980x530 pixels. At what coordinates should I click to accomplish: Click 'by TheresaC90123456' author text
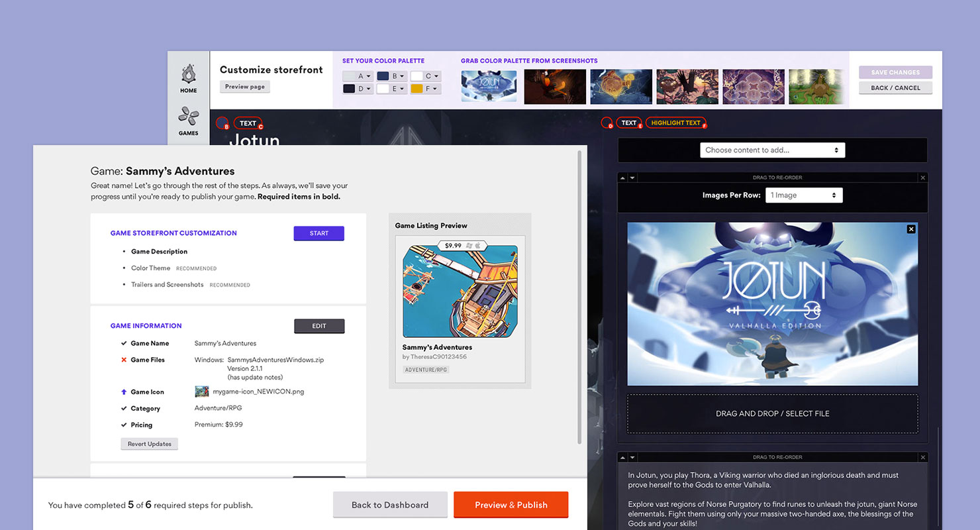(434, 357)
